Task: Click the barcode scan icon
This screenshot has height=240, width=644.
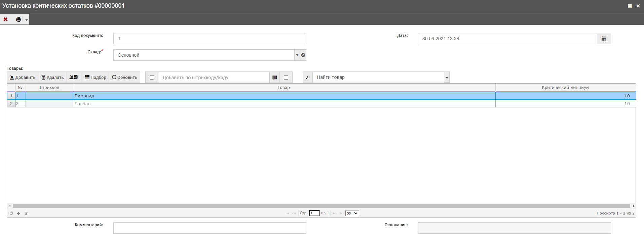Action: pos(275,78)
